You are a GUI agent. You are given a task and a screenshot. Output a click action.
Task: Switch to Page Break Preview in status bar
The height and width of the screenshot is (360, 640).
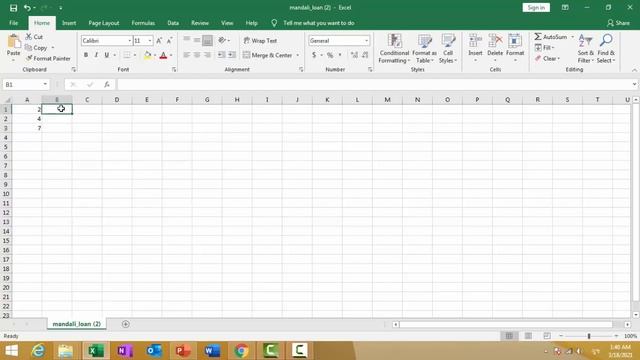point(547,336)
